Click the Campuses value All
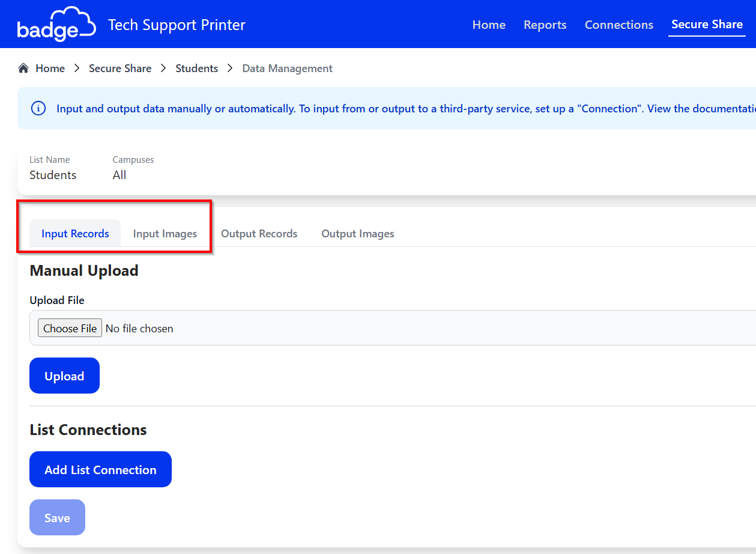Screen dimensions: 756x554 tap(119, 175)
